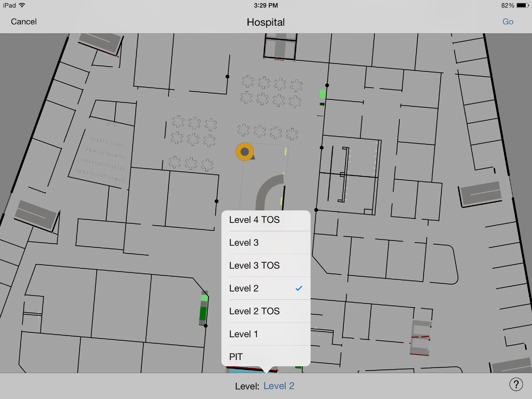Choose Level 1 in the popup

243,334
